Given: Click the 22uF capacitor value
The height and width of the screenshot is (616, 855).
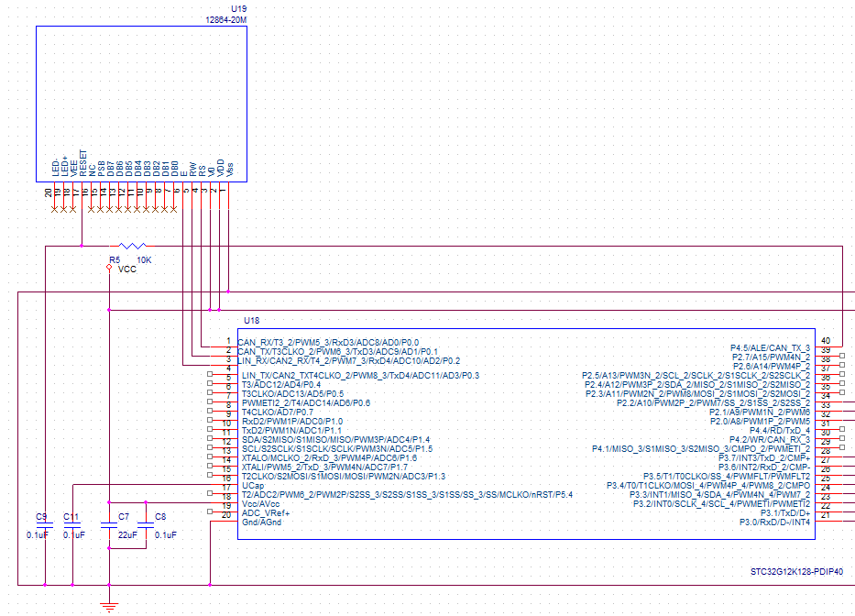Looking at the screenshot, I should pos(127,534).
